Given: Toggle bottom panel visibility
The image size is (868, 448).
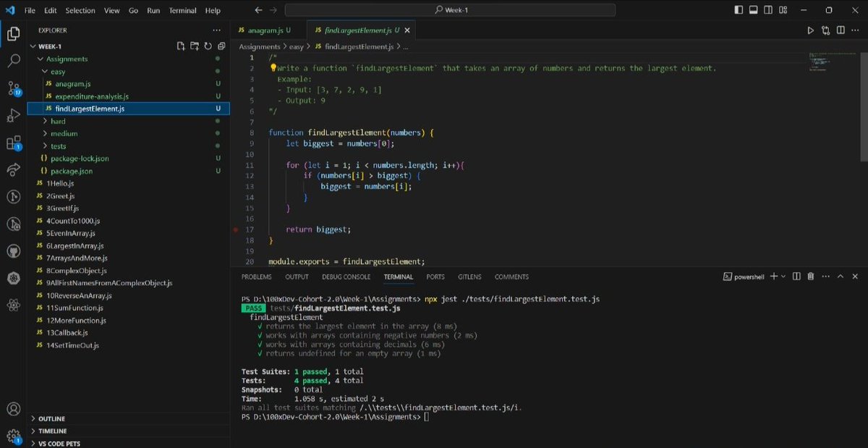Looking at the screenshot, I should (753, 10).
